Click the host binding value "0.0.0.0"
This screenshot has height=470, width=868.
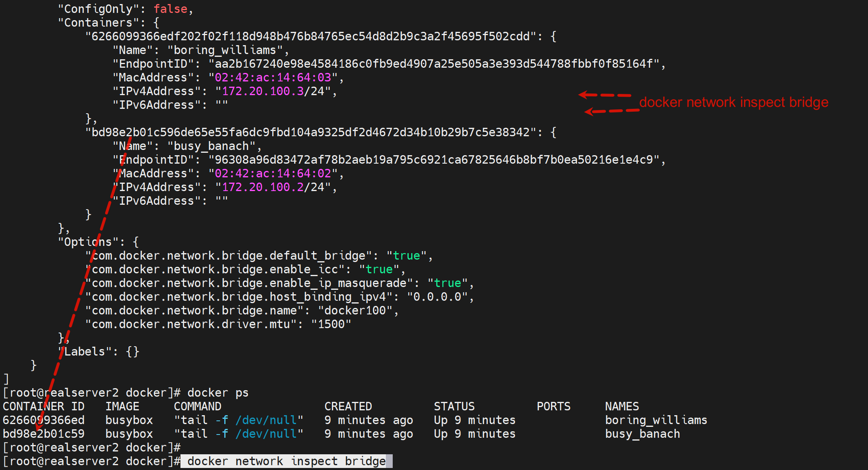(x=437, y=297)
